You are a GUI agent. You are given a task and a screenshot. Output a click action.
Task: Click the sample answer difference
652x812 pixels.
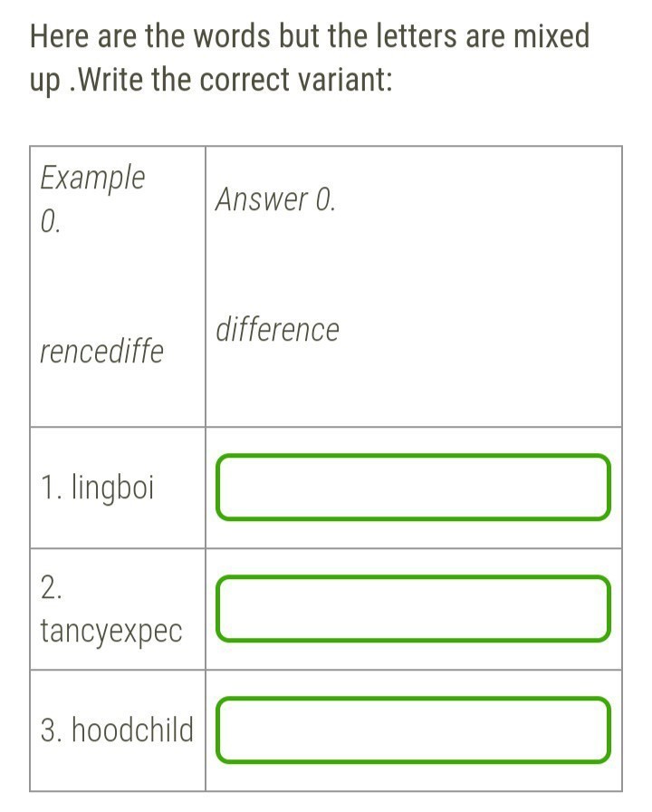pos(277,329)
